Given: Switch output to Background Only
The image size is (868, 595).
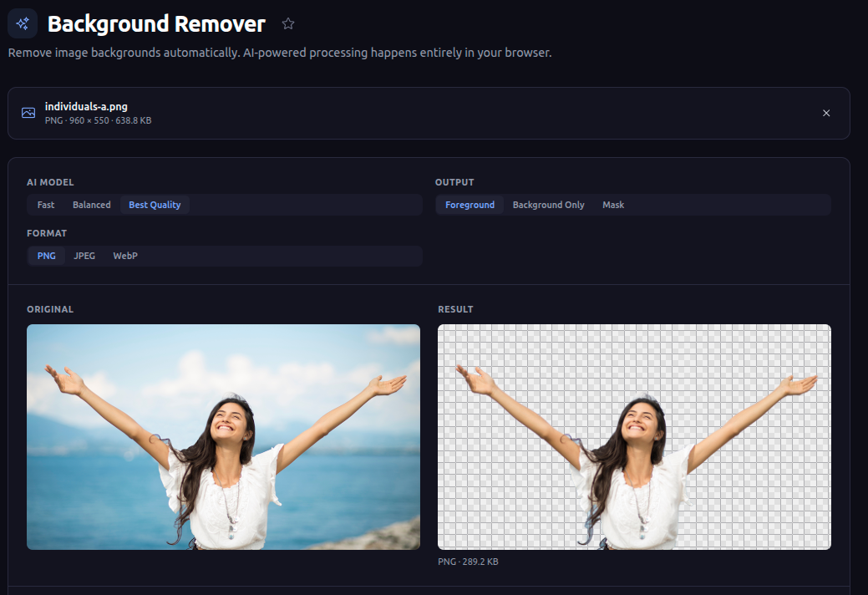Looking at the screenshot, I should (548, 205).
